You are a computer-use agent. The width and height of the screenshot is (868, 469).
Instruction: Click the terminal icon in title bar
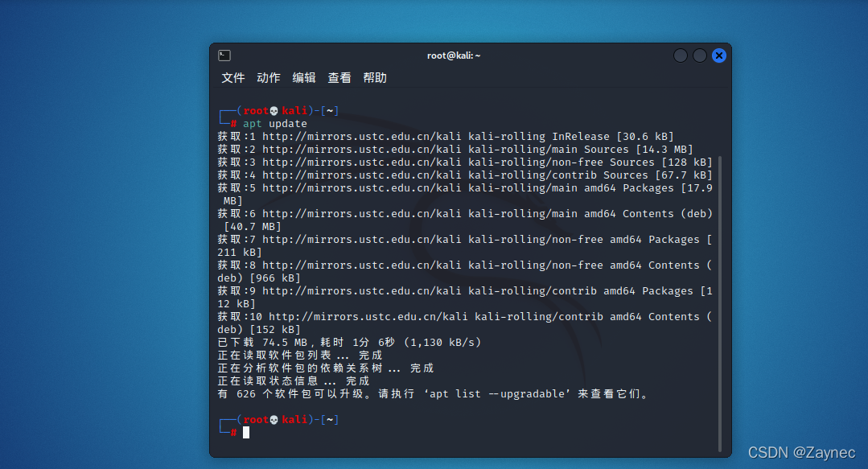coord(224,56)
